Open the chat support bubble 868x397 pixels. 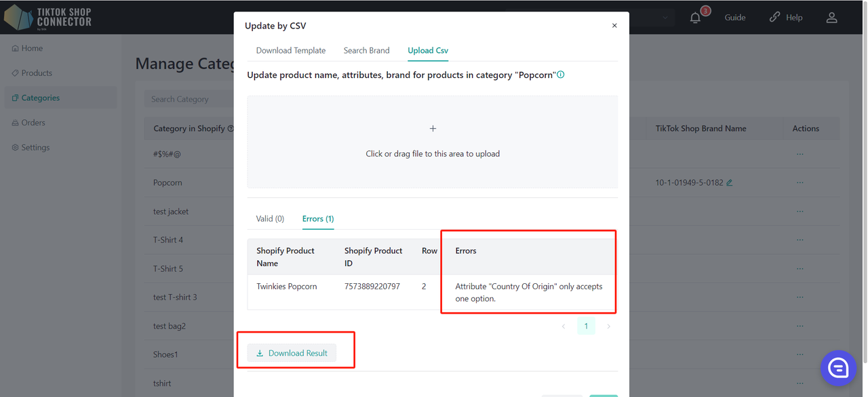838,368
